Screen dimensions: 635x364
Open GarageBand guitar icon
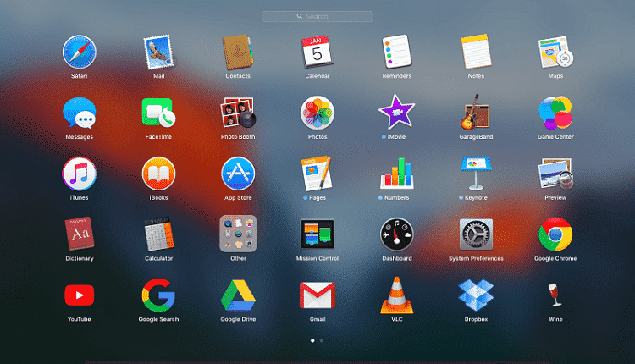pos(476,112)
